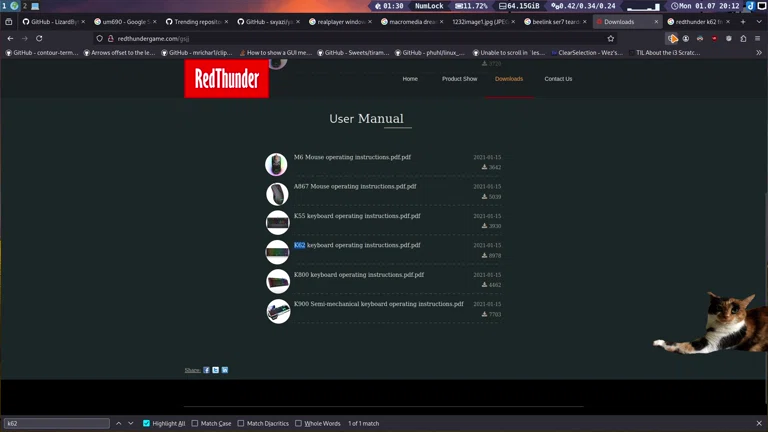The height and width of the screenshot is (432, 768).
Task: Switch to GitHub - LizardByte tab
Action: 53,22
